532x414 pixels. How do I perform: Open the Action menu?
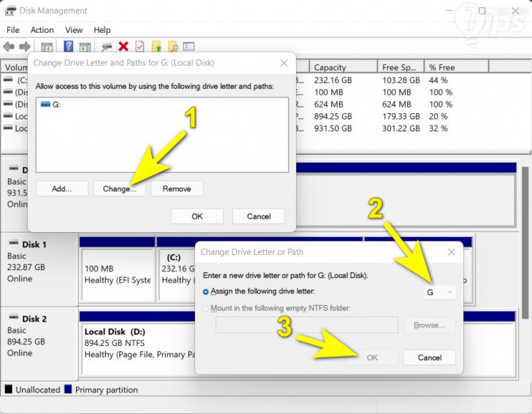tap(42, 30)
